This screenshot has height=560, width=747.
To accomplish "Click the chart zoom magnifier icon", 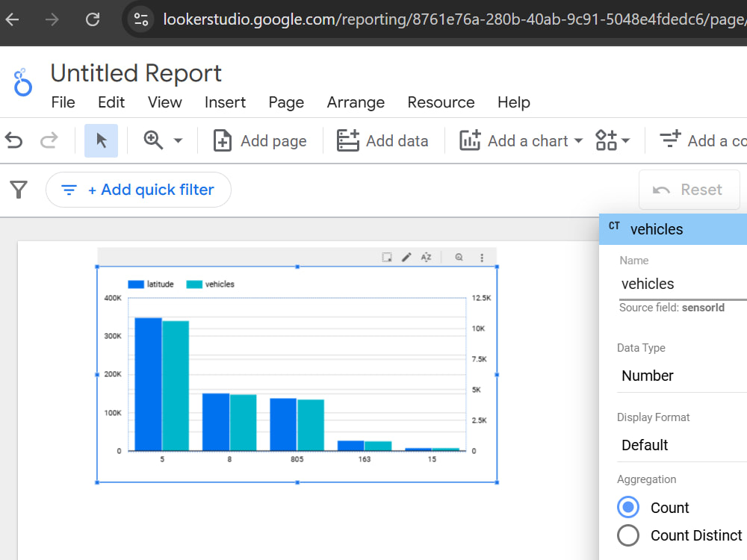I will (459, 257).
